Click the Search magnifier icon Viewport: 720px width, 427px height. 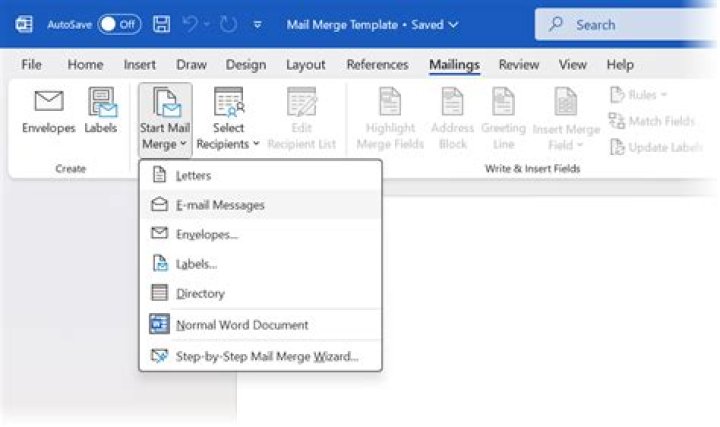[x=556, y=24]
